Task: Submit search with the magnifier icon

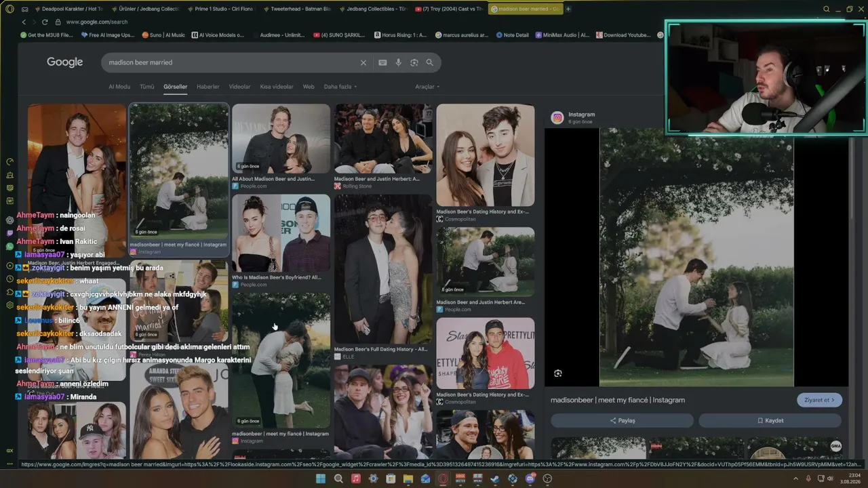Action: [x=429, y=62]
